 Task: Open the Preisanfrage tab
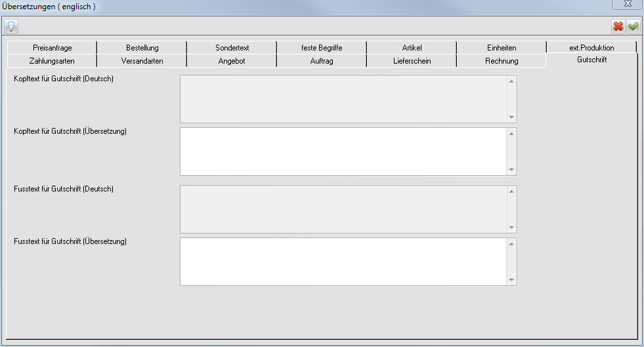tap(52, 48)
